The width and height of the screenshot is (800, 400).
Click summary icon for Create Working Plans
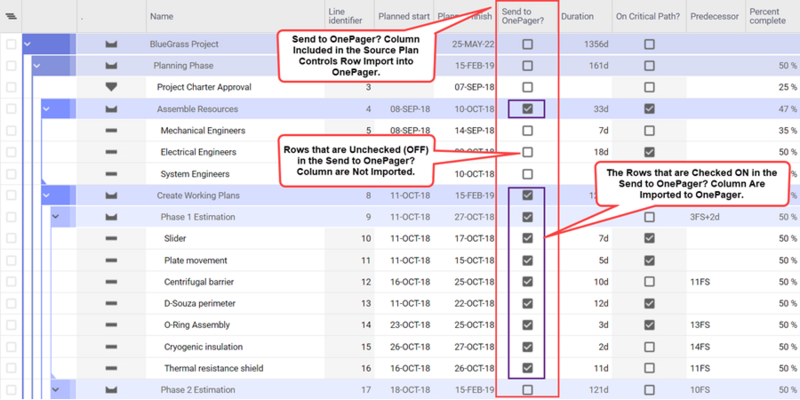(111, 195)
